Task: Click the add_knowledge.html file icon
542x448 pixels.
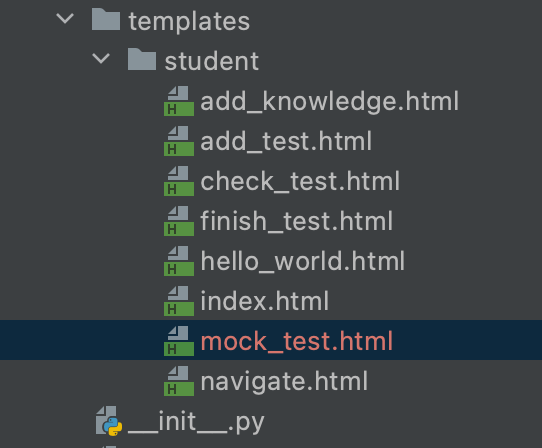Action: point(179,101)
